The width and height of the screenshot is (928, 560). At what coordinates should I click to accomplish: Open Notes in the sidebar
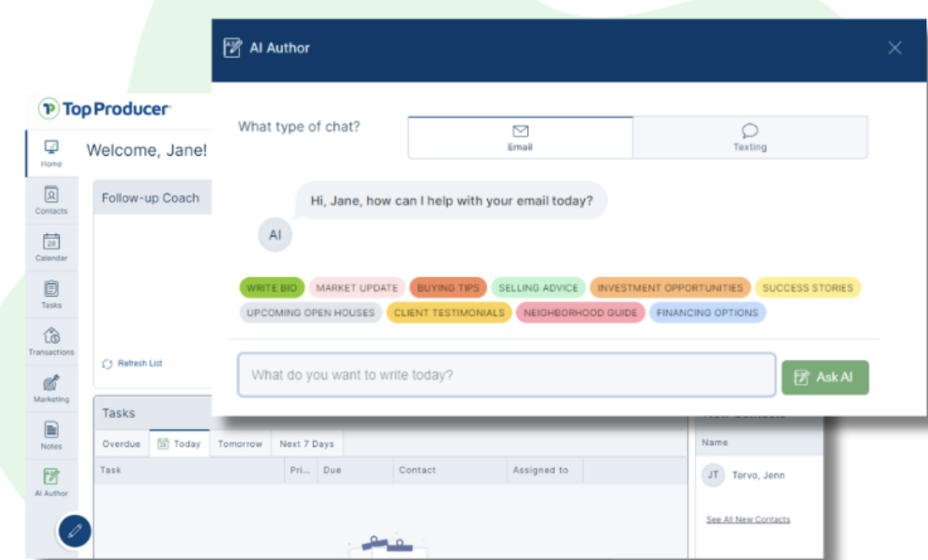coord(51,436)
